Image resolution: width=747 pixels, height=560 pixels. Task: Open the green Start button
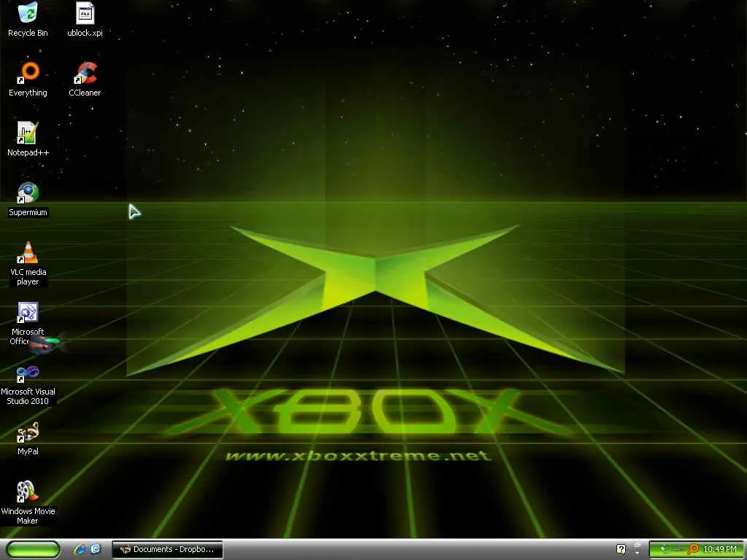point(34,549)
